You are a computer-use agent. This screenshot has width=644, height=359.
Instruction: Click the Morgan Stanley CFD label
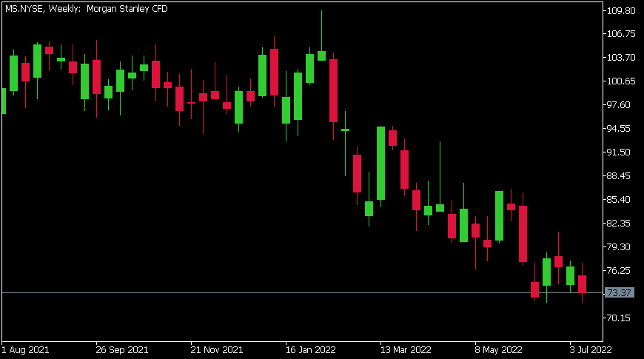tap(127, 9)
